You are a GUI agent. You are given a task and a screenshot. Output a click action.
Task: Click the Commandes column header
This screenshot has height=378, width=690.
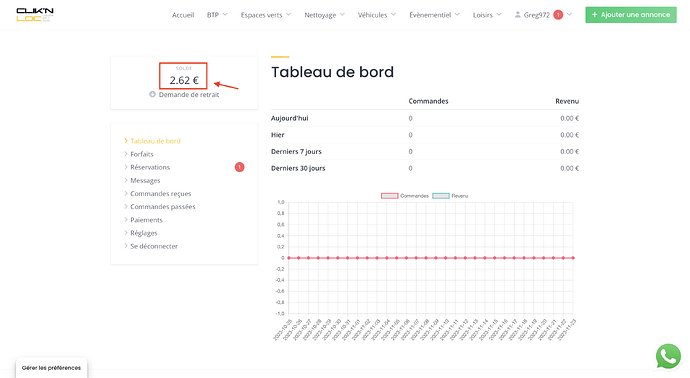click(x=428, y=101)
